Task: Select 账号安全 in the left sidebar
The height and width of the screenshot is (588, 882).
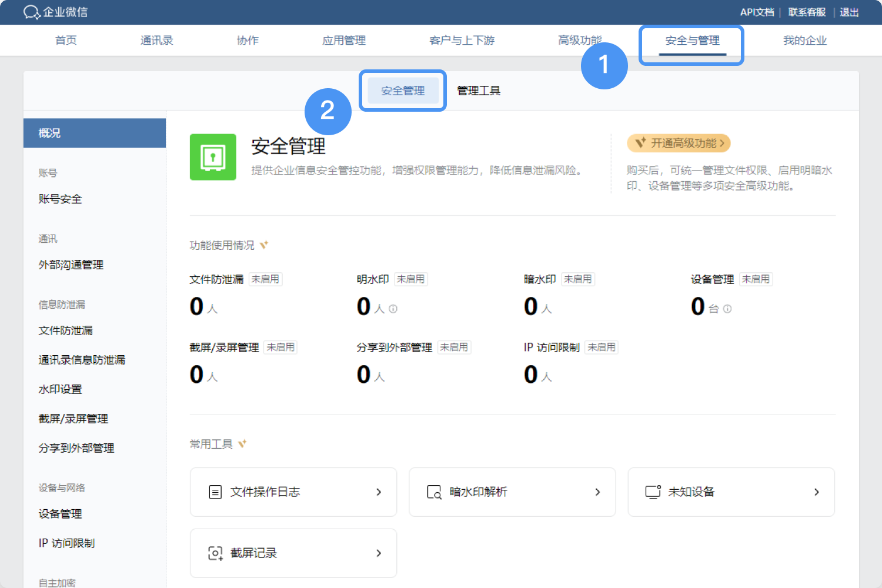Action: [x=60, y=199]
